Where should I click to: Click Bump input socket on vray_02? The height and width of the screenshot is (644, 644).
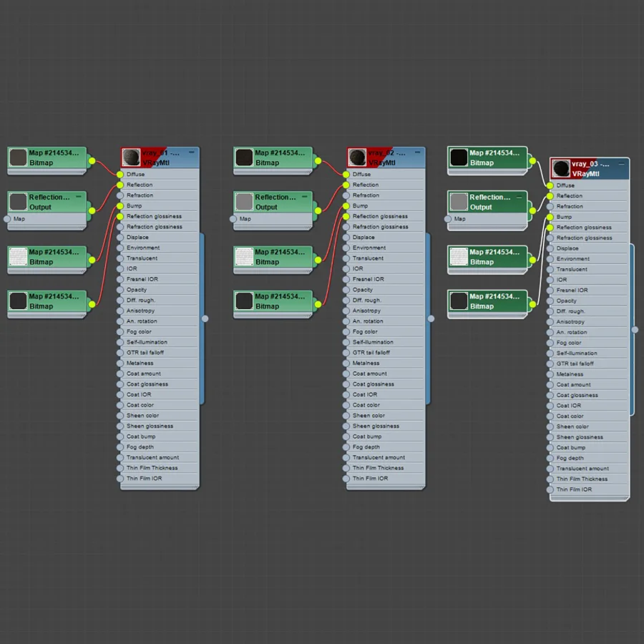point(346,206)
